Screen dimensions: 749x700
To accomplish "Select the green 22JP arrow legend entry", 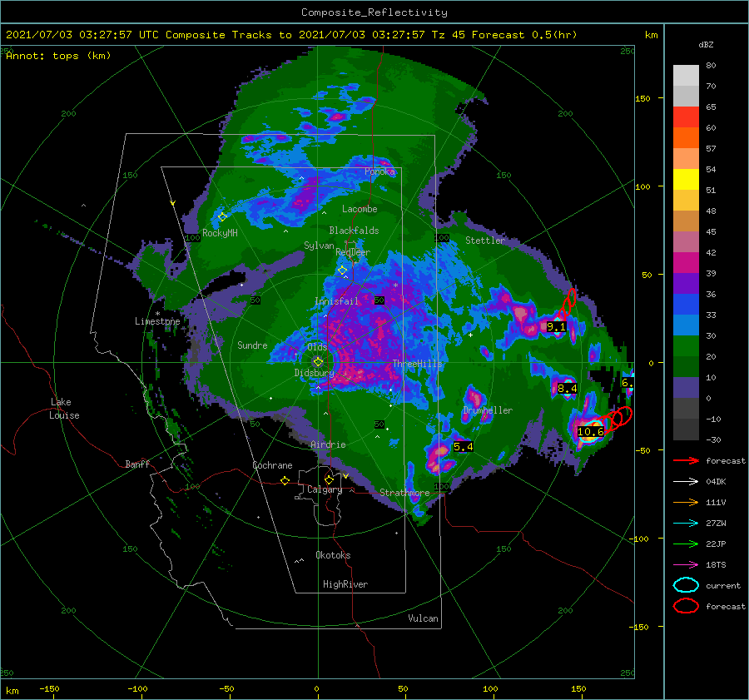I will [x=686, y=544].
